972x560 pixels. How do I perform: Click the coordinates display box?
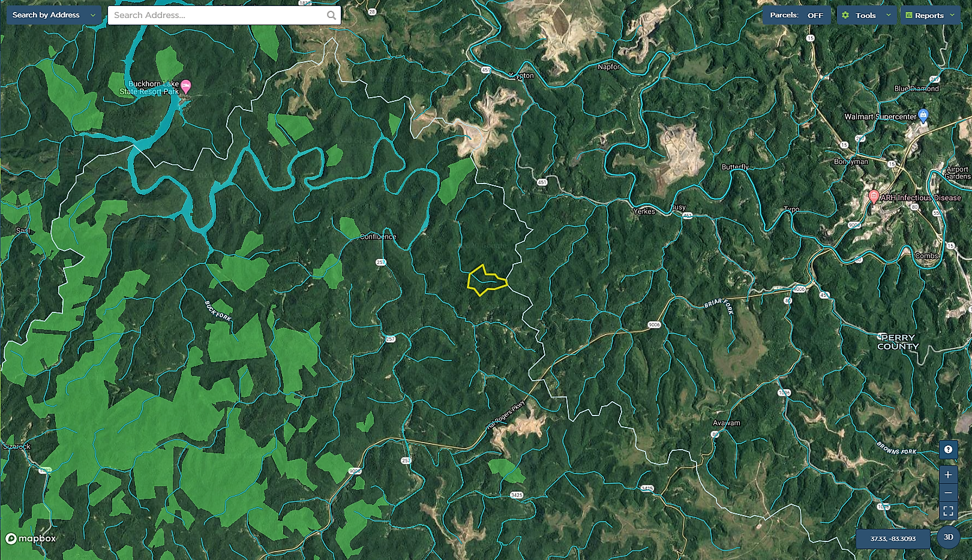click(x=893, y=538)
